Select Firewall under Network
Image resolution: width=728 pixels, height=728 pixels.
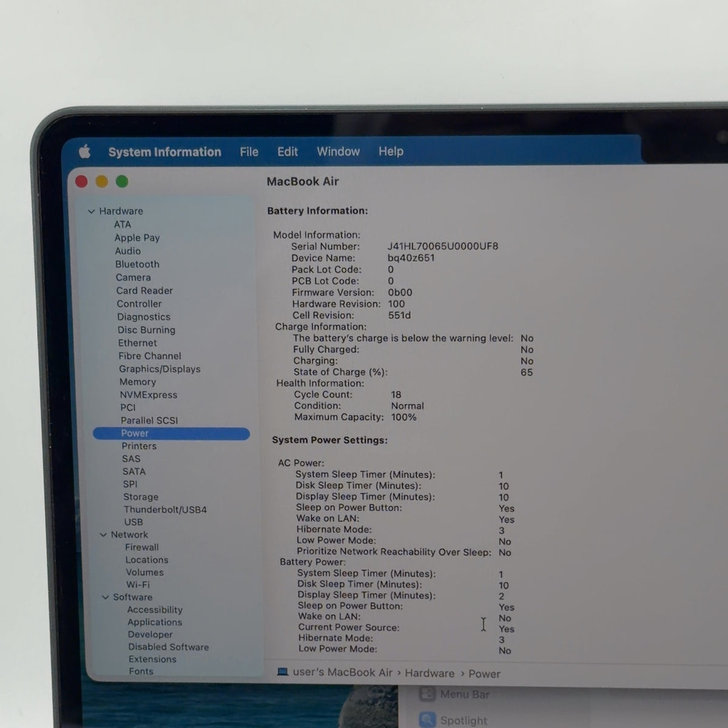point(142,547)
